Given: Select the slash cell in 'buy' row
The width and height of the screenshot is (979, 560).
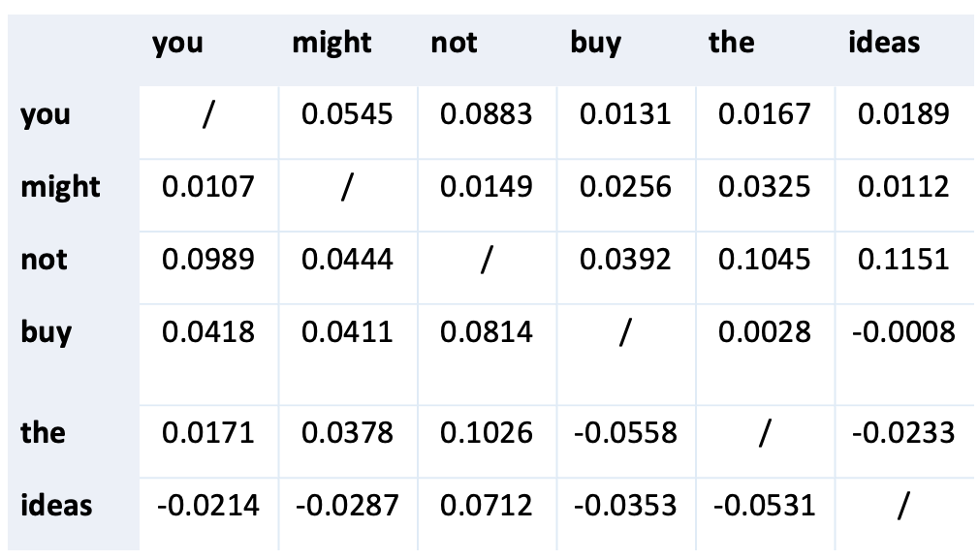Looking at the screenshot, I should [625, 331].
